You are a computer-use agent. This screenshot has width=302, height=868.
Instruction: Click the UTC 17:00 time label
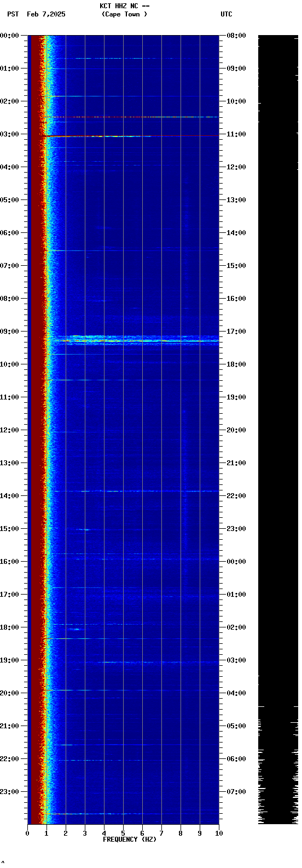pyautogui.click(x=236, y=332)
